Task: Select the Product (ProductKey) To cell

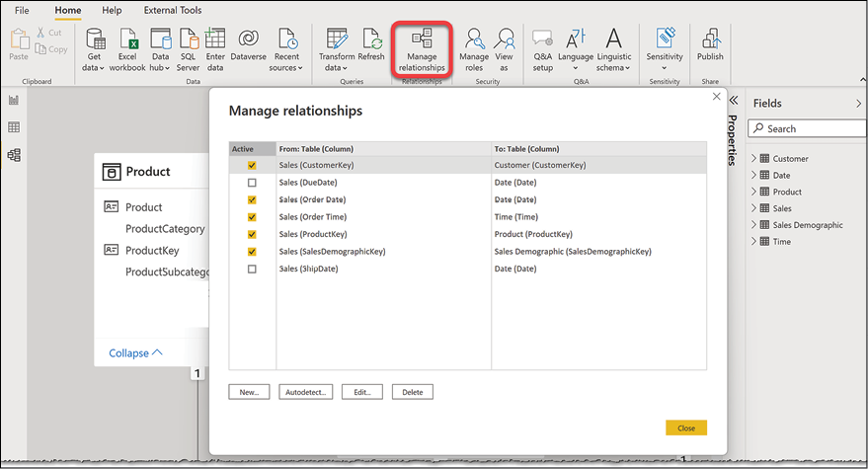Action: [599, 234]
